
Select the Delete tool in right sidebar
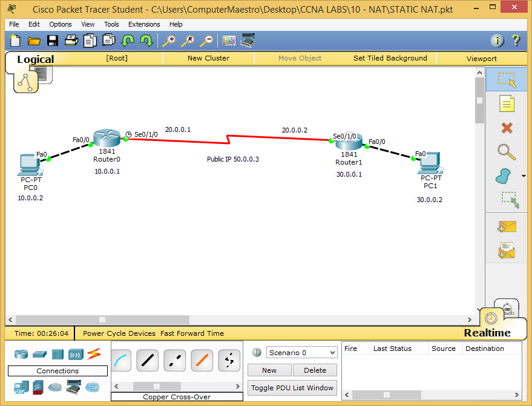click(508, 128)
